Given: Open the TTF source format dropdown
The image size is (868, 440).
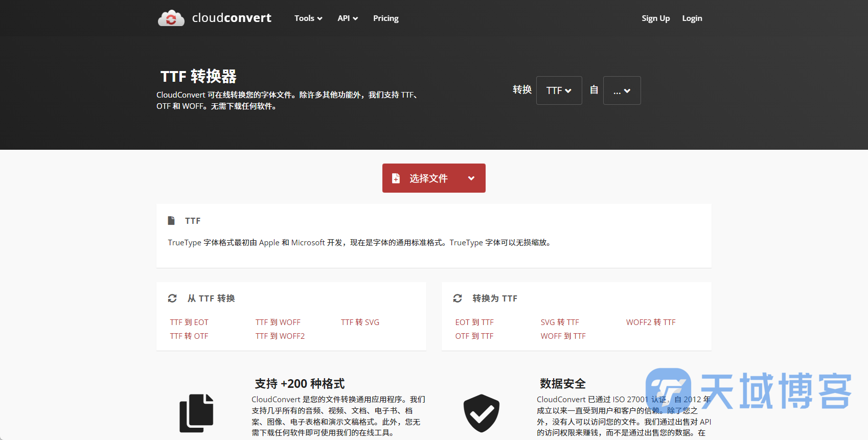Looking at the screenshot, I should (x=559, y=90).
